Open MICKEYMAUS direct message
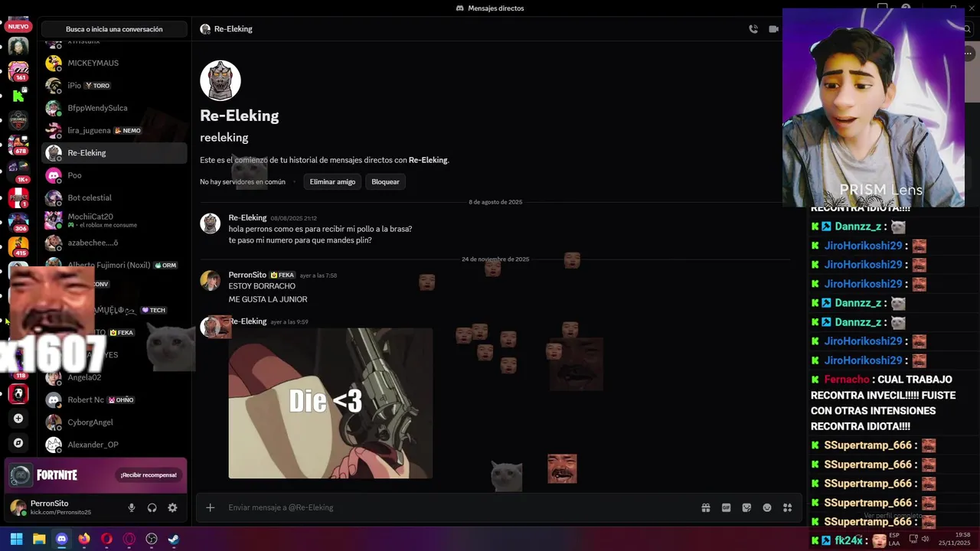Viewport: 980px width, 551px height. [114, 63]
